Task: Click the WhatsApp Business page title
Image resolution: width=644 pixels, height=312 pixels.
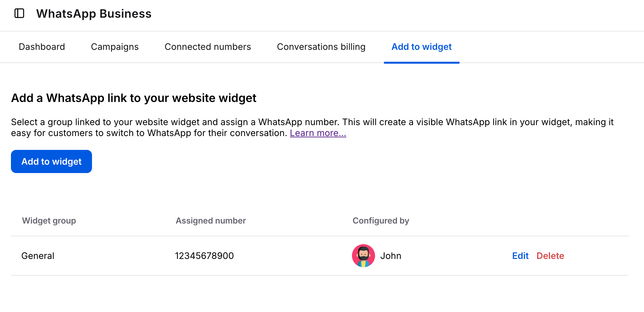Action: click(x=94, y=14)
